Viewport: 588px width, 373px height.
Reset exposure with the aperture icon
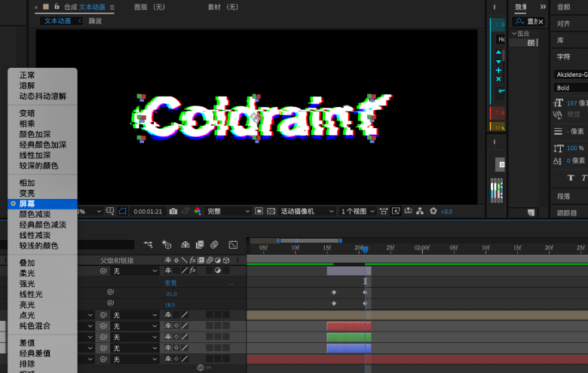pos(433,212)
